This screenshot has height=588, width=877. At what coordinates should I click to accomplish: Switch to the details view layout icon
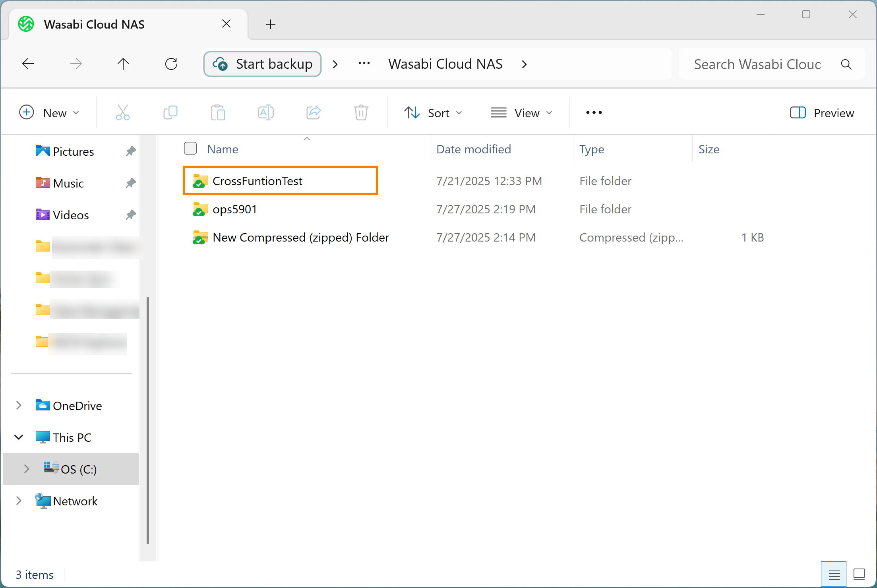[834, 574]
